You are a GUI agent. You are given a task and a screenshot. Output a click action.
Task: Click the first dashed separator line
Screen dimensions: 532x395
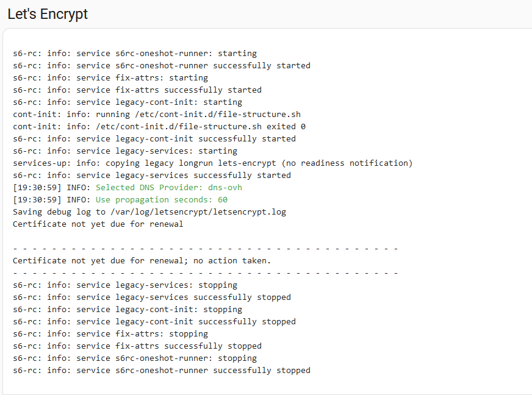pyautogui.click(x=205, y=249)
